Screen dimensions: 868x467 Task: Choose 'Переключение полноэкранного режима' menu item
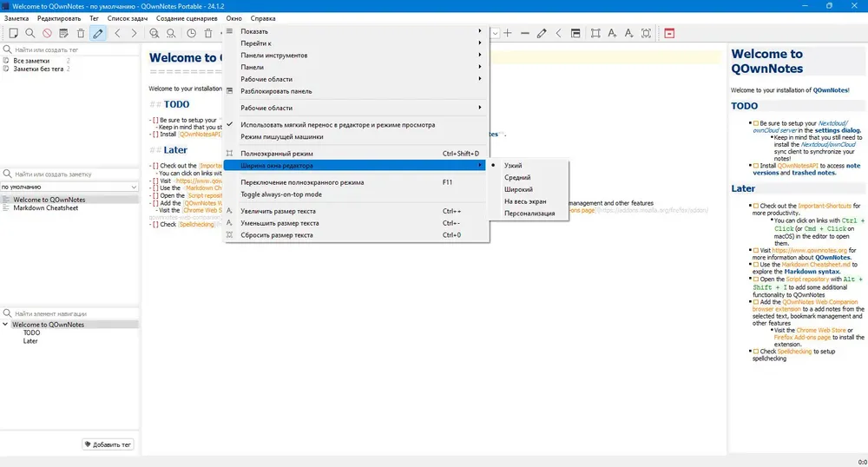pyautogui.click(x=354, y=182)
